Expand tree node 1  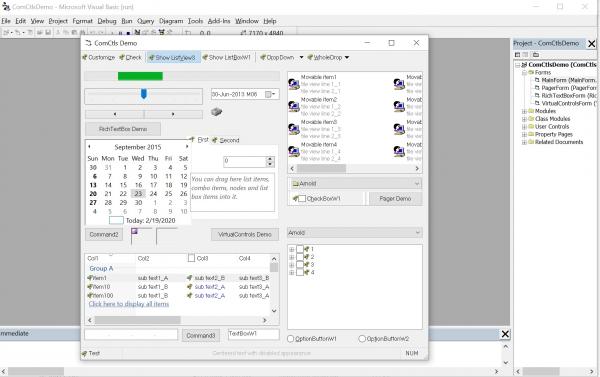(292, 250)
